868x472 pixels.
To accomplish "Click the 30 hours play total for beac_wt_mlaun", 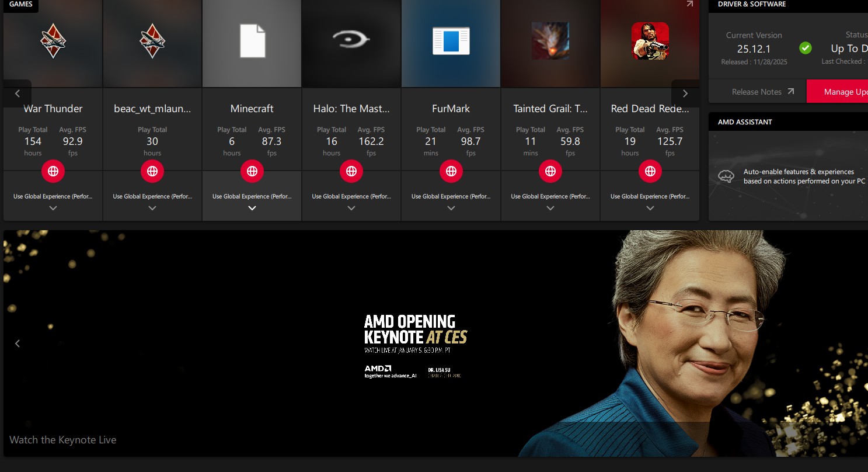I will click(152, 141).
